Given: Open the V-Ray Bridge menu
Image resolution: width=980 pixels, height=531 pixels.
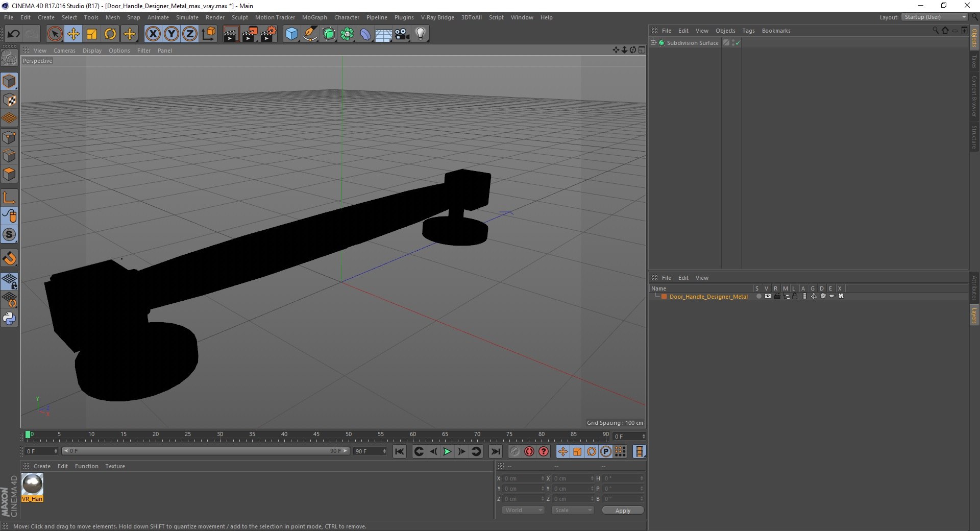Looking at the screenshot, I should click(x=437, y=17).
